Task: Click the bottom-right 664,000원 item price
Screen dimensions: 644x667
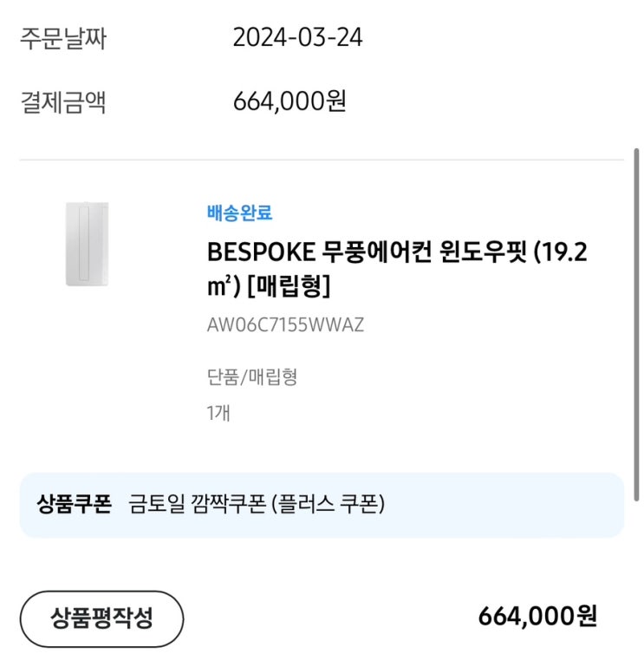Action: tap(537, 617)
